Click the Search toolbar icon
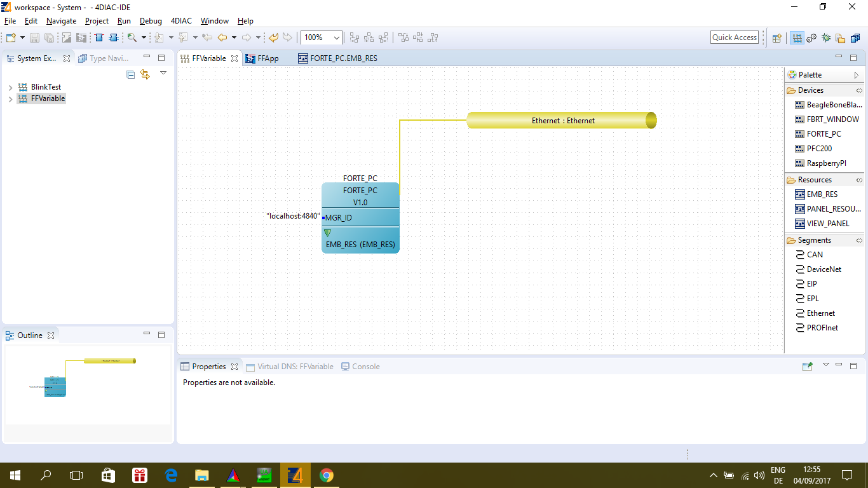The width and height of the screenshot is (868, 488). click(131, 37)
